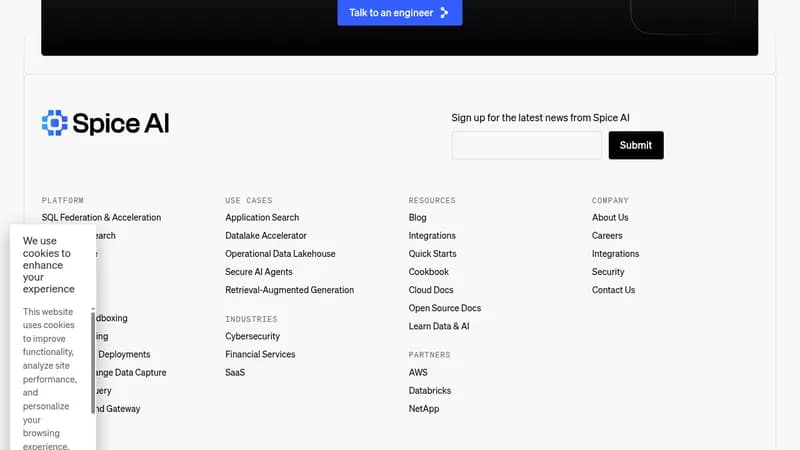This screenshot has width=800, height=450.
Task: Click the INDUSTRIES section heading
Action: point(251,319)
